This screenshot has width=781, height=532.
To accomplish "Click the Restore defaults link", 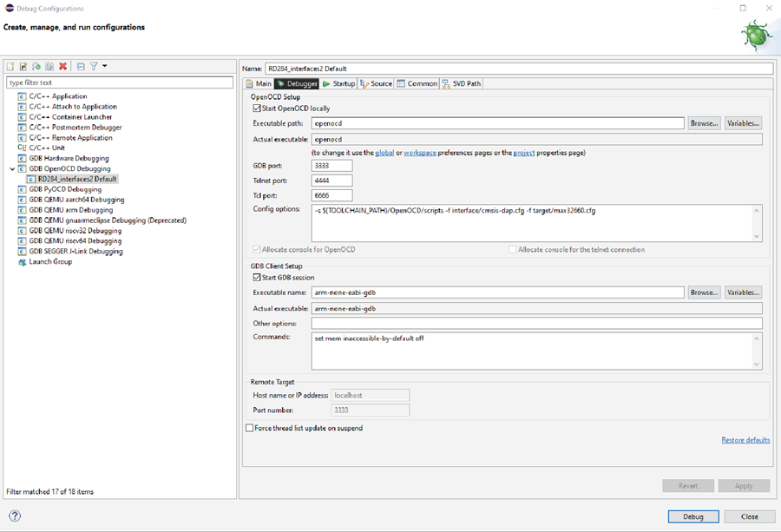I will coord(745,440).
